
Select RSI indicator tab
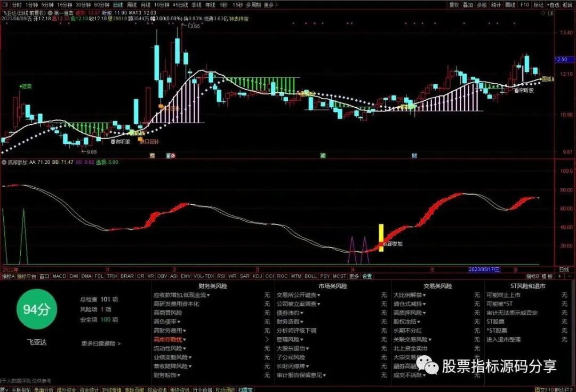tap(221, 276)
